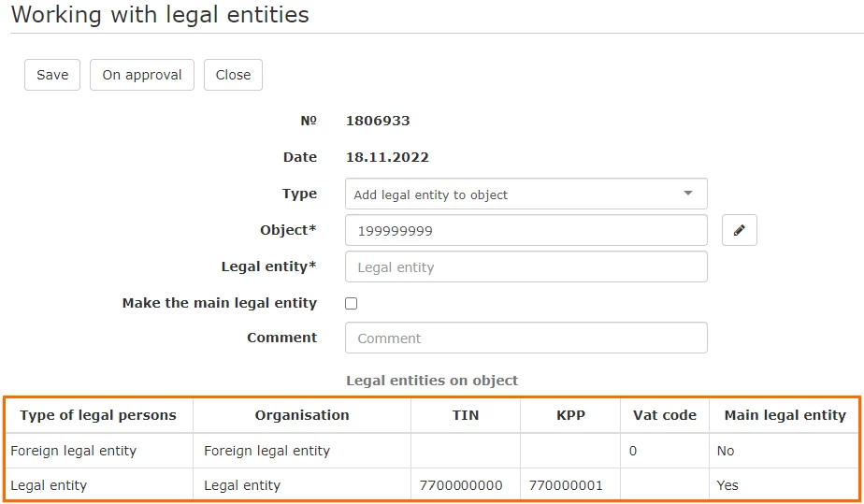This screenshot has height=504, width=864.
Task: Select the TIN value 7700000000 cell
Action: (461, 485)
